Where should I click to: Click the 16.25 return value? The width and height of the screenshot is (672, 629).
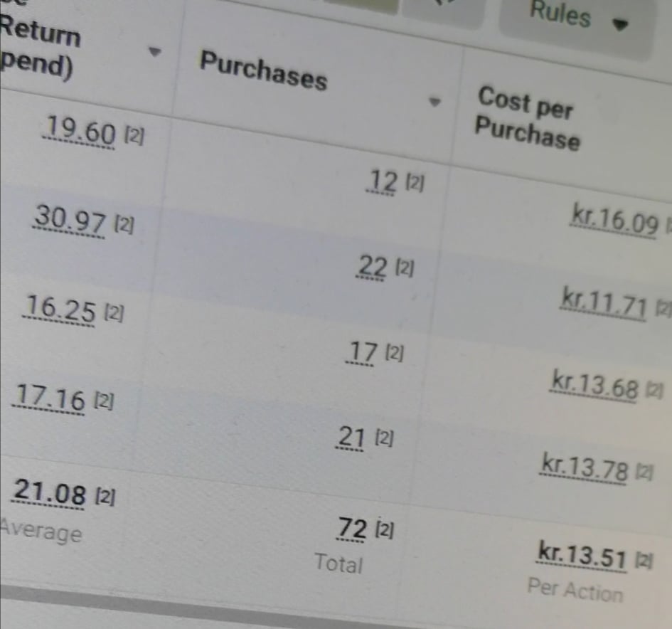pyautogui.click(x=60, y=309)
